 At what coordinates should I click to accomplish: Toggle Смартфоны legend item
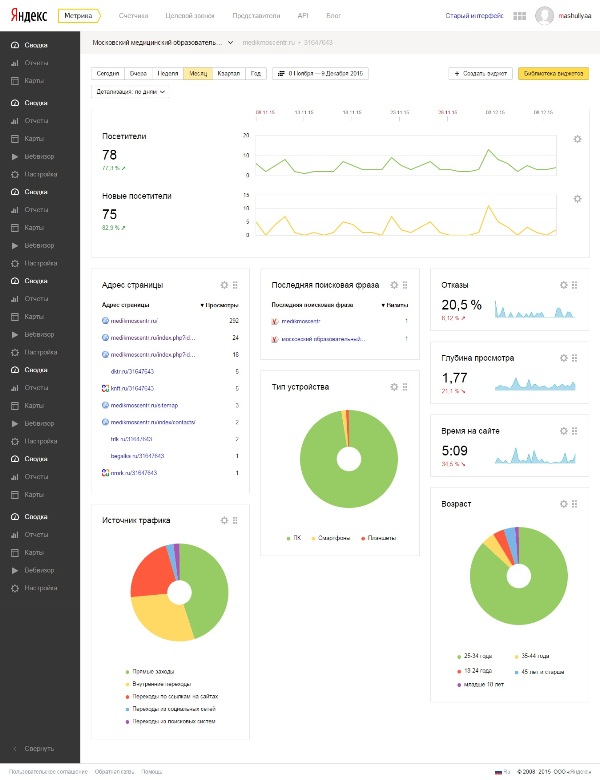coord(331,538)
